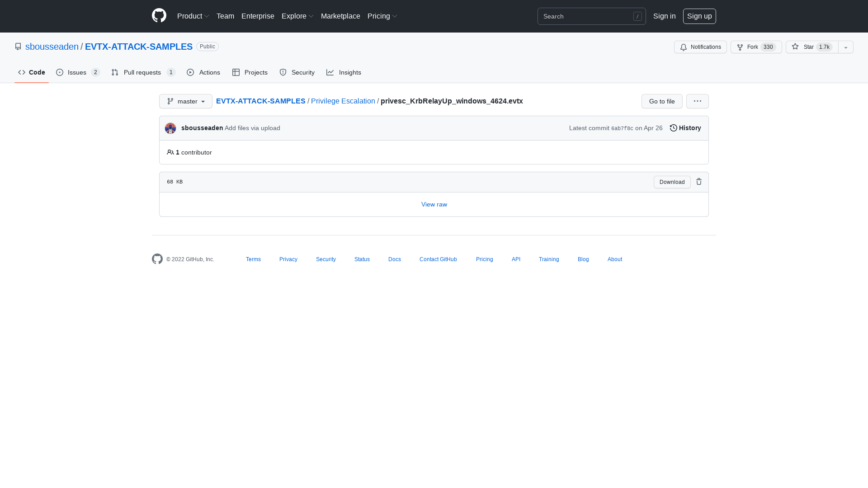This screenshot has height=488, width=868.
Task: Click the Notifications button
Action: tap(700, 47)
